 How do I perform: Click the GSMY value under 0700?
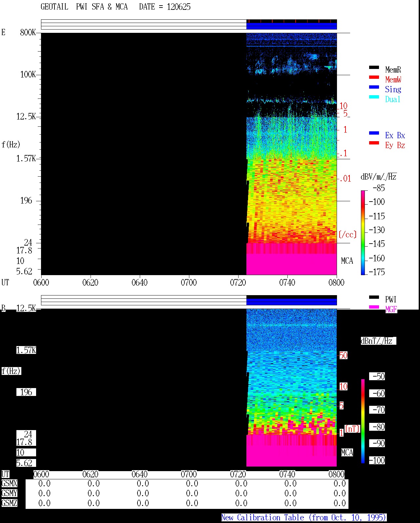click(192, 493)
